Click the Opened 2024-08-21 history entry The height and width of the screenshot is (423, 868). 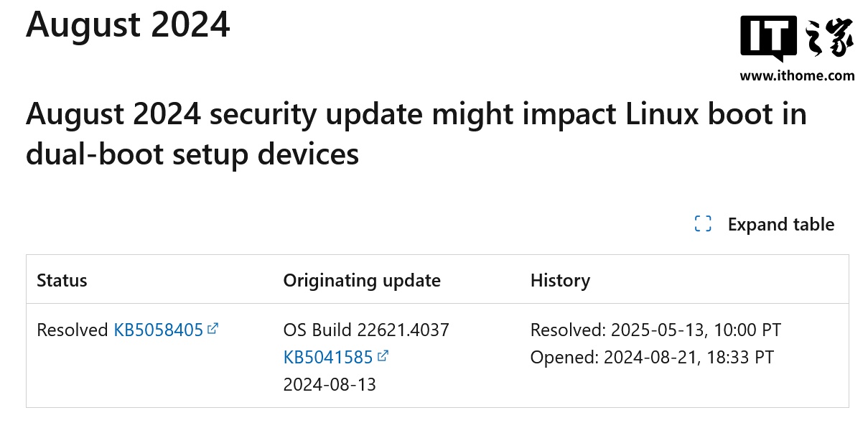pyautogui.click(x=652, y=357)
